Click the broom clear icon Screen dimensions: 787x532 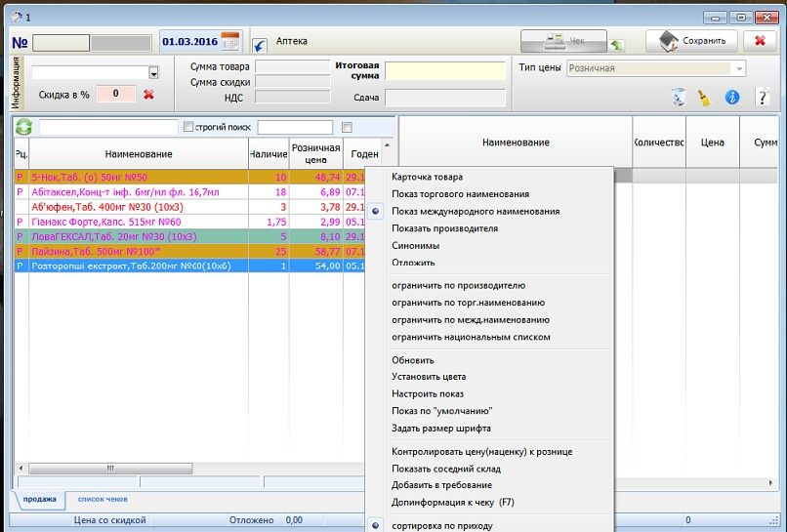[705, 97]
